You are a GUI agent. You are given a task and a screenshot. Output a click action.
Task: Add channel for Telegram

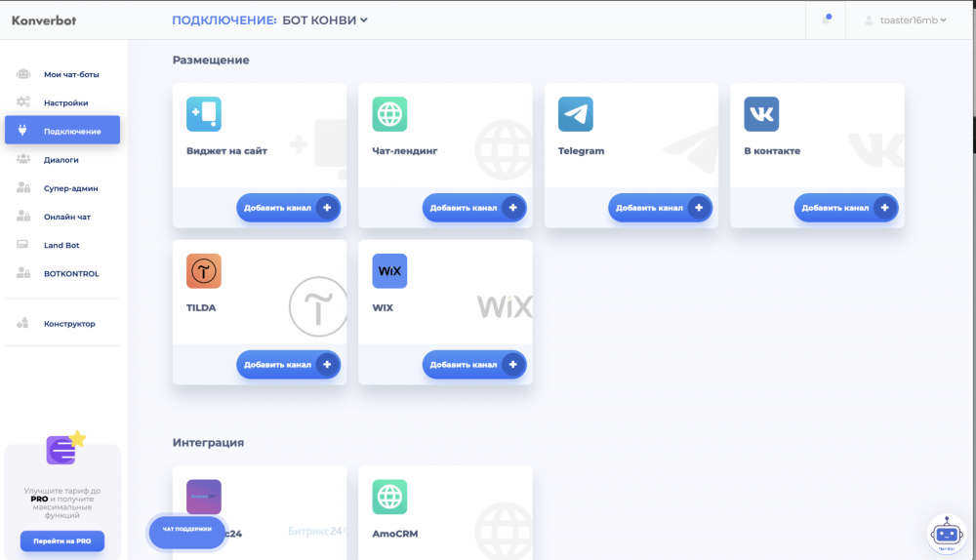pyautogui.click(x=660, y=208)
